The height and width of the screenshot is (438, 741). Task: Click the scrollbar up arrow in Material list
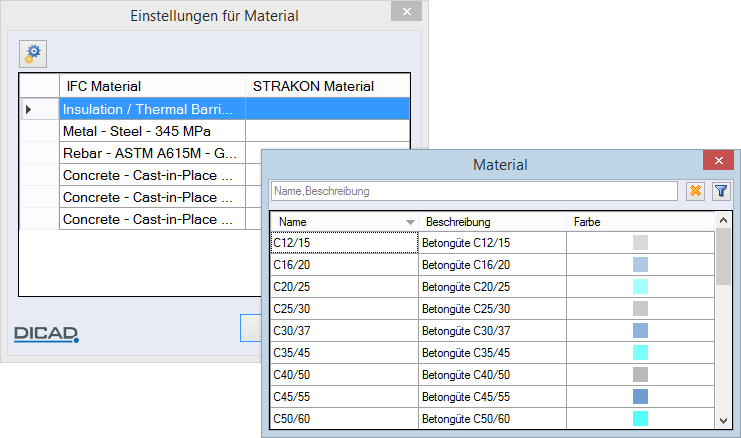723,220
